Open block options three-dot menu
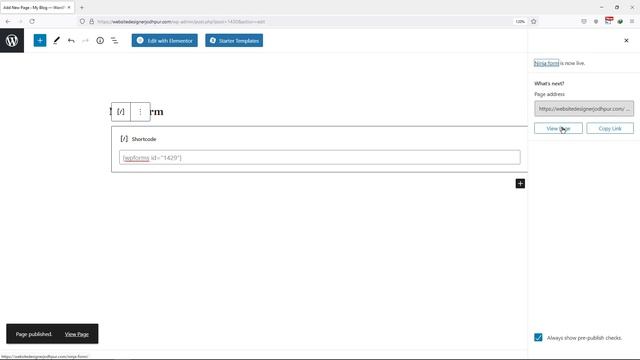Viewport: 640px width, 360px height. pyautogui.click(x=140, y=112)
